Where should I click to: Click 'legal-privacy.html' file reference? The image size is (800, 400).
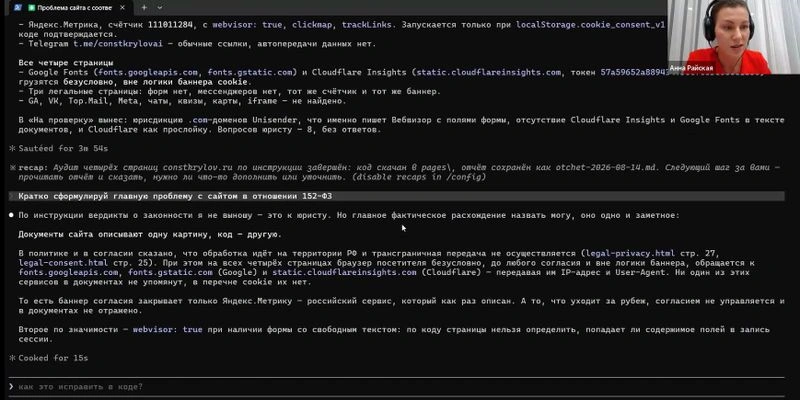(630, 254)
